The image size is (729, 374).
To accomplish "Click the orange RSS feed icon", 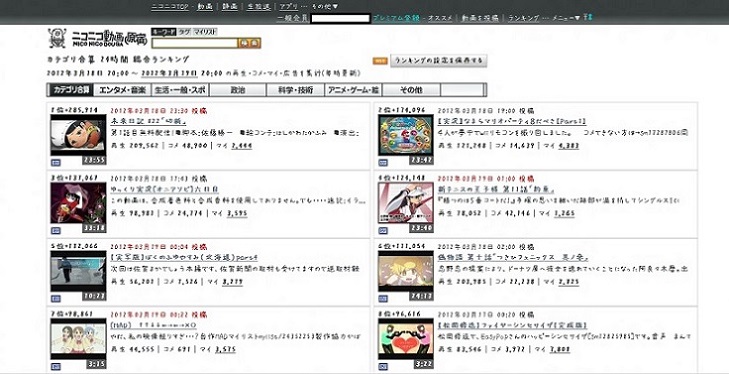I will pos(380,61).
